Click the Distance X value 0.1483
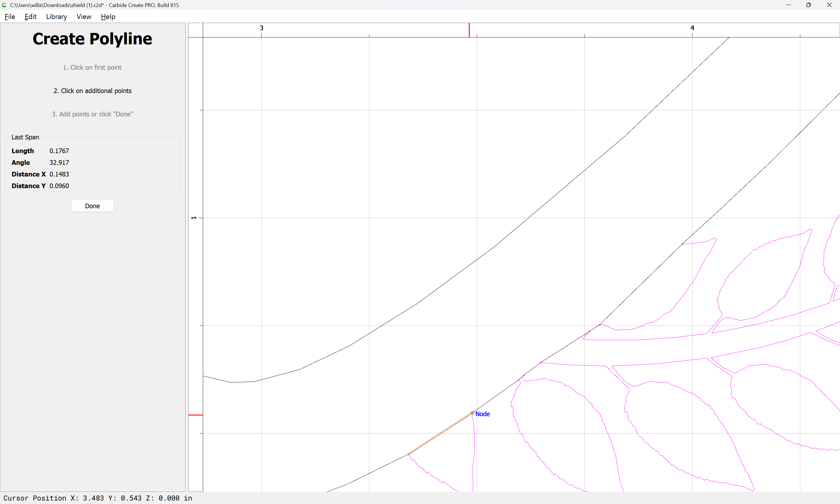 59,174
